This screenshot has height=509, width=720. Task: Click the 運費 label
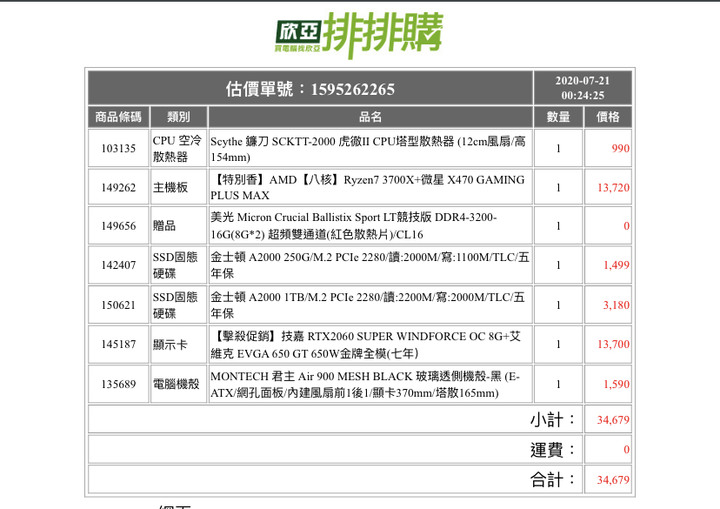point(553,450)
